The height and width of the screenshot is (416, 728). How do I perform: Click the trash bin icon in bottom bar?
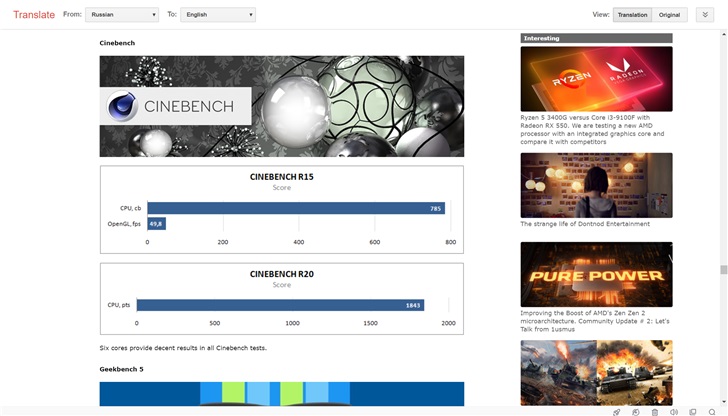click(655, 412)
